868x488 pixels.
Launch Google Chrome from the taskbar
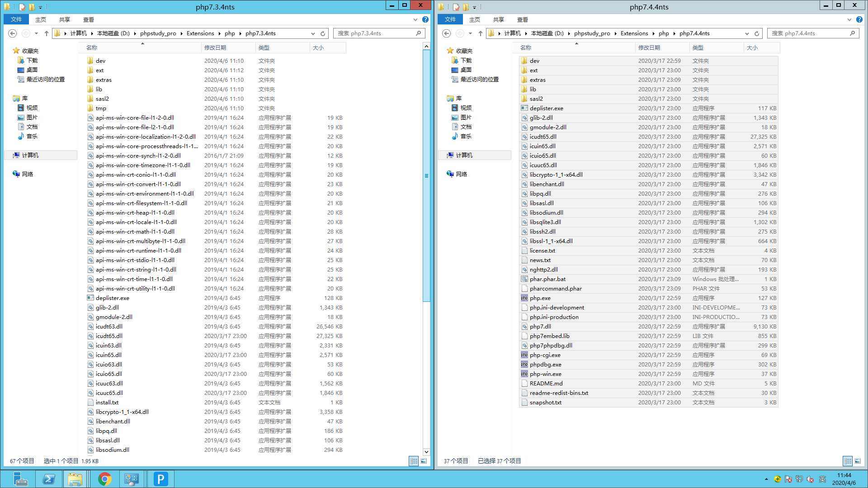[105, 479]
